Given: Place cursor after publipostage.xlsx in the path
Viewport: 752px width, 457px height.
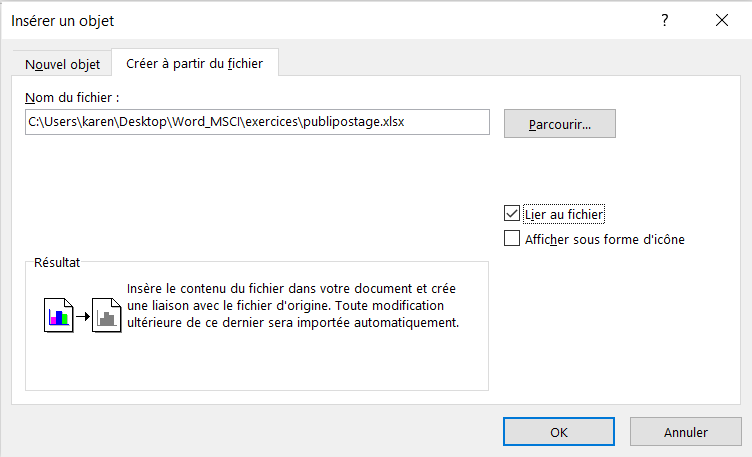Looking at the screenshot, I should coord(406,122).
